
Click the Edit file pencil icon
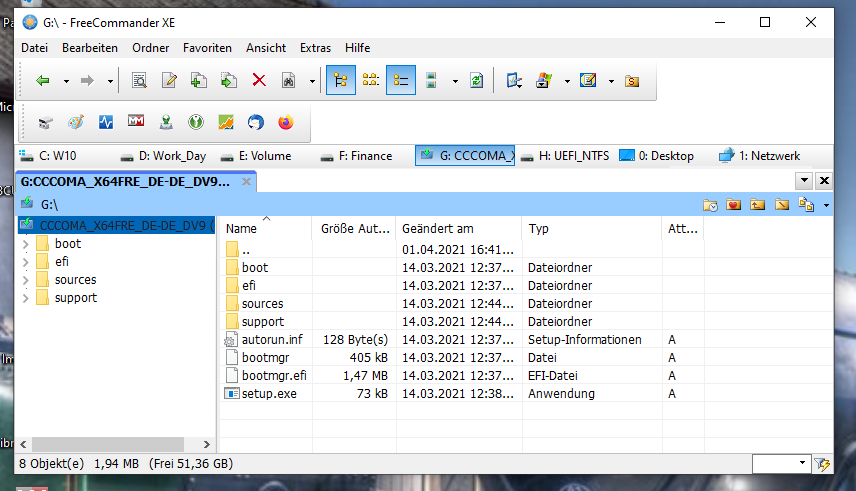tap(169, 81)
